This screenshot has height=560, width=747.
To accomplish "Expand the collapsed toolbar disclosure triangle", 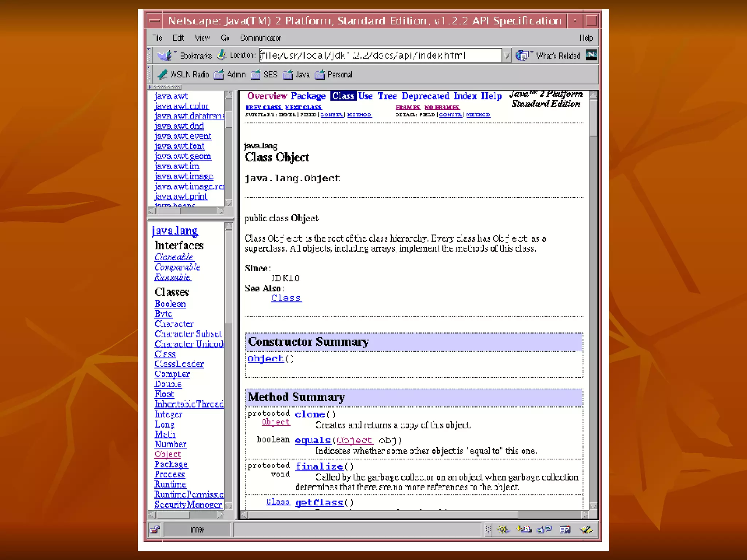I will click(150, 87).
